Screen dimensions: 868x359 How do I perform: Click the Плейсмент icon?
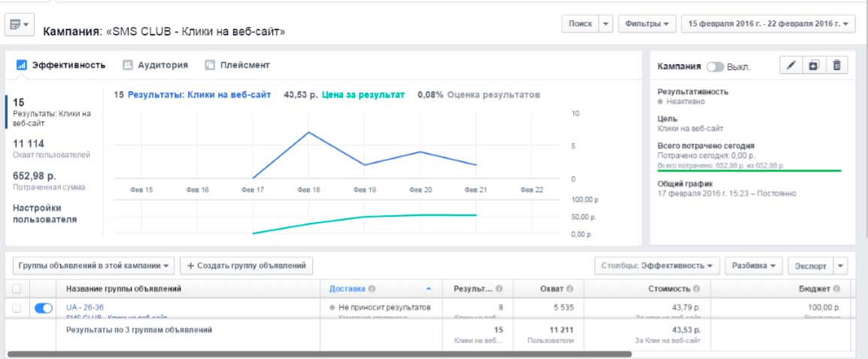210,65
